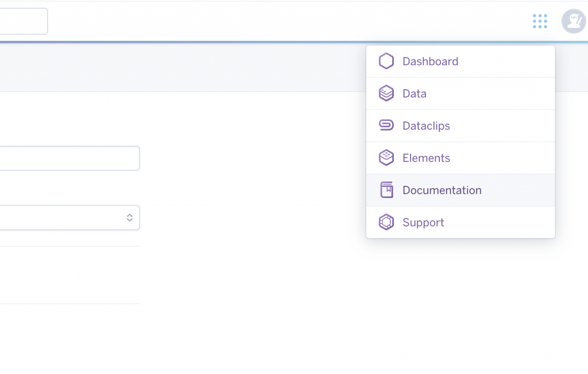Toggle the nine-dot apps grid icon
588x374 pixels.
pyautogui.click(x=540, y=21)
